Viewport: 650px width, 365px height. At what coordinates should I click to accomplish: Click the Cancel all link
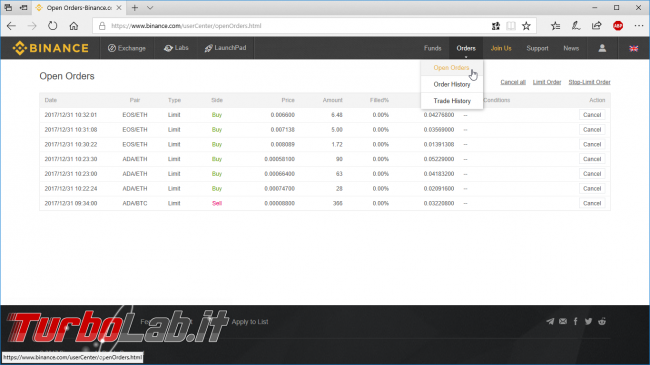(513, 82)
